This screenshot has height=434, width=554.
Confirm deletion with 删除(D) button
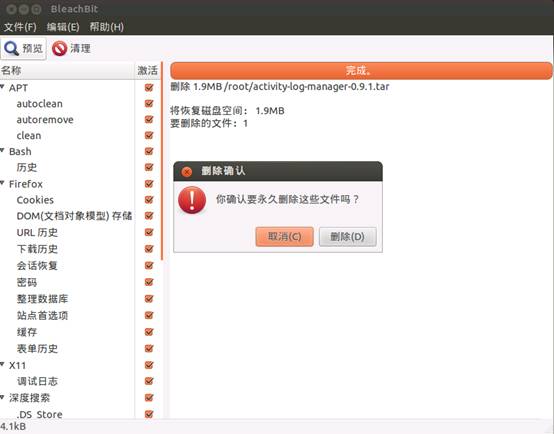click(x=348, y=236)
